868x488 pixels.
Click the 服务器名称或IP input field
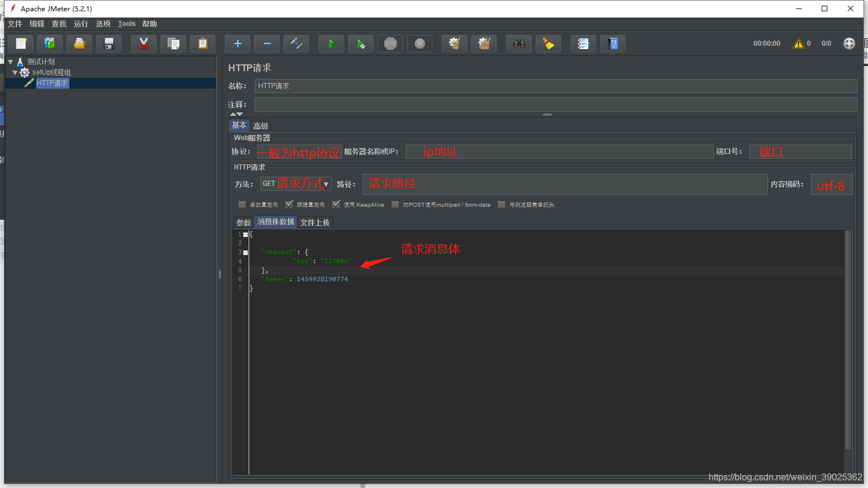point(559,151)
